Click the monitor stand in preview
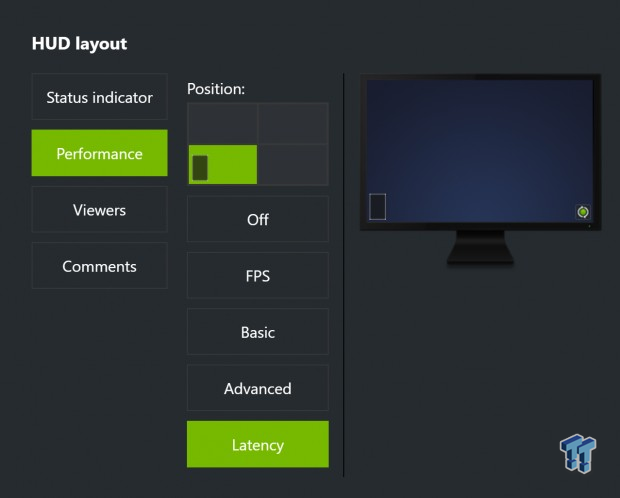The image size is (620, 498). 480,247
